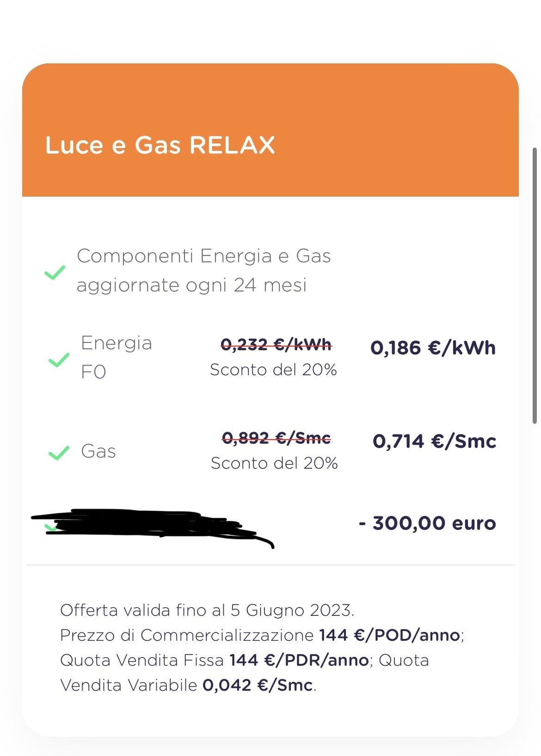The width and height of the screenshot is (541, 756).
Task: Tap the black scribbled-out redacted label
Action: 148,525
